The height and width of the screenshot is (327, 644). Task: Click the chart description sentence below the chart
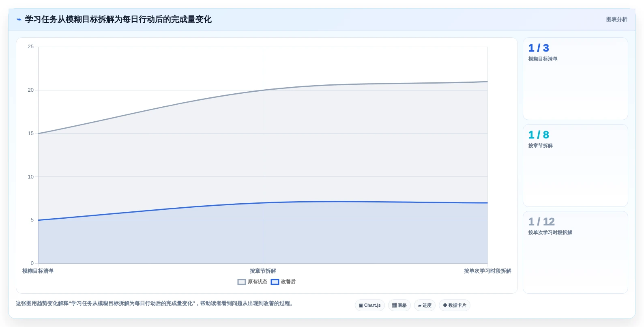point(154,303)
